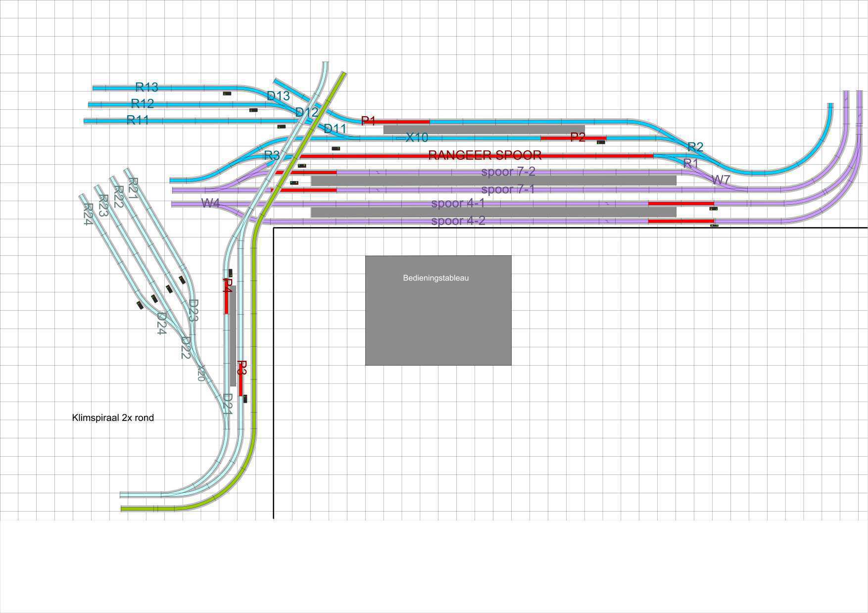Click the R11 track label
Screen dimensions: 868x613
[x=138, y=120]
